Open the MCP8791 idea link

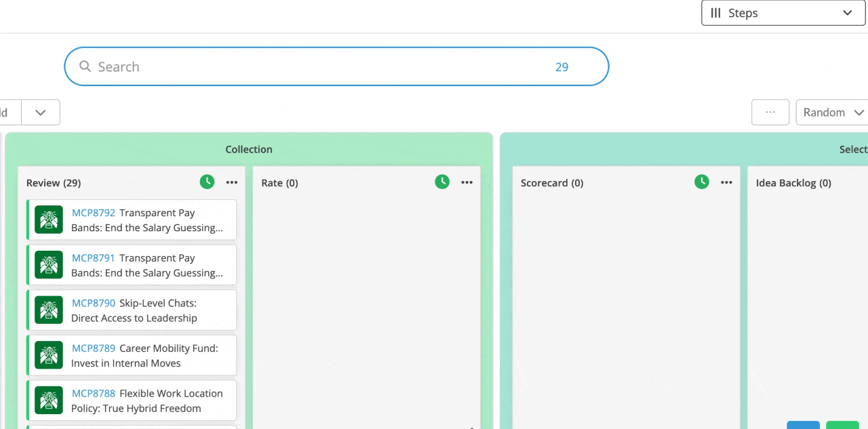pos(94,258)
